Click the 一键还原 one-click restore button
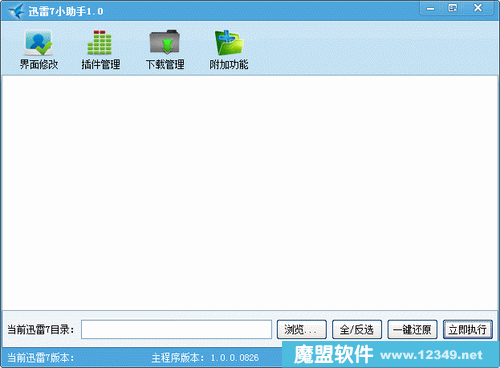500x368 pixels. tap(412, 329)
